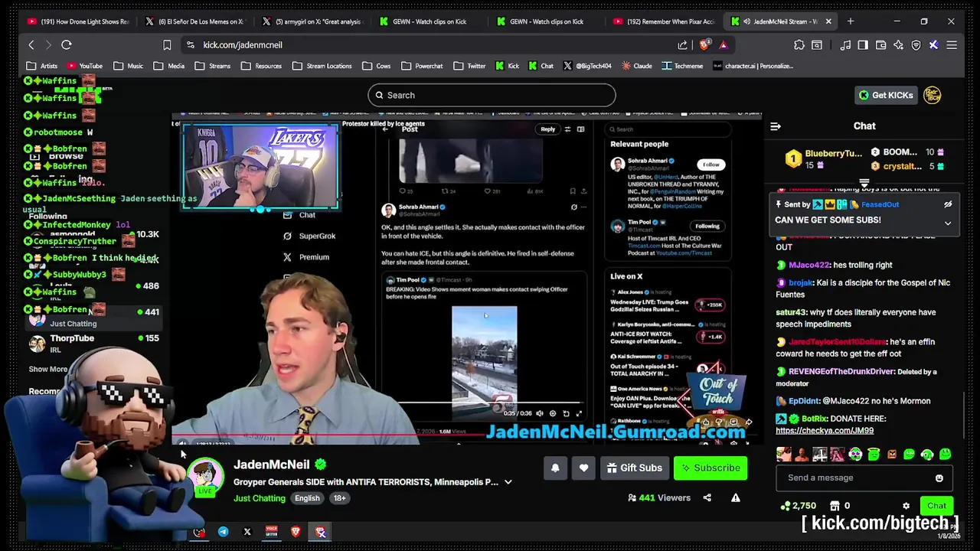Screen dimensions: 980x551
Task: Open the shop icon next to 0
Action: click(835, 506)
